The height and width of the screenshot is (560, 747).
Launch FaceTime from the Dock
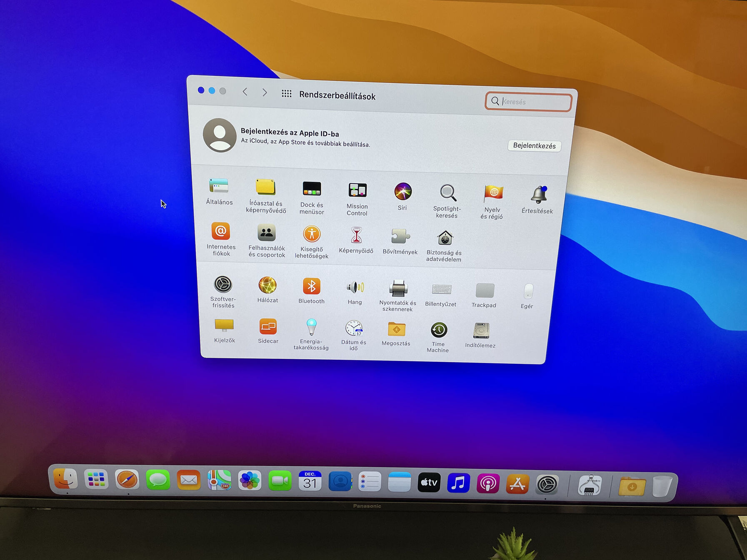click(x=280, y=481)
